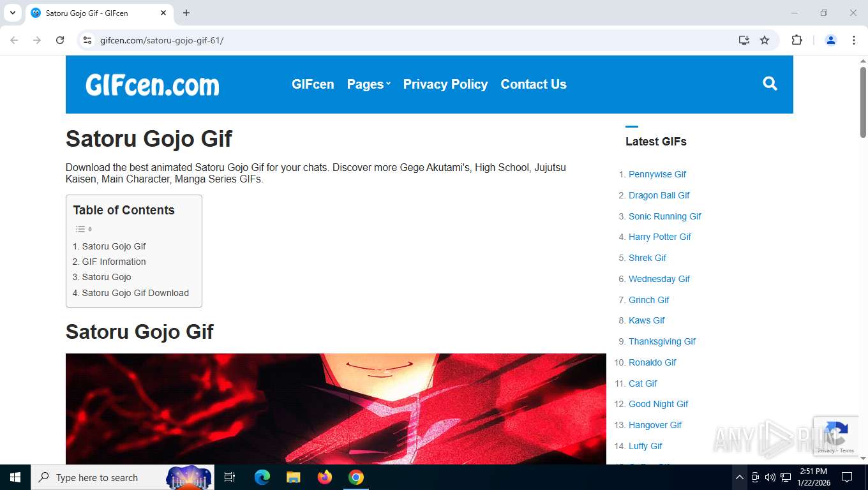Open the taskbar clock and date

coord(814,477)
